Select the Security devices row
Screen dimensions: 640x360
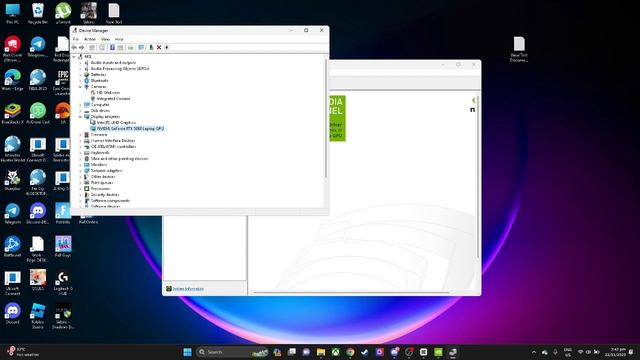coord(104,195)
